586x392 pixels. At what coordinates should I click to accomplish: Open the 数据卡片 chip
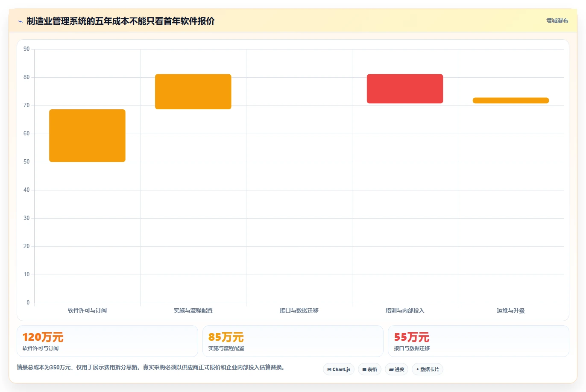(x=428, y=369)
